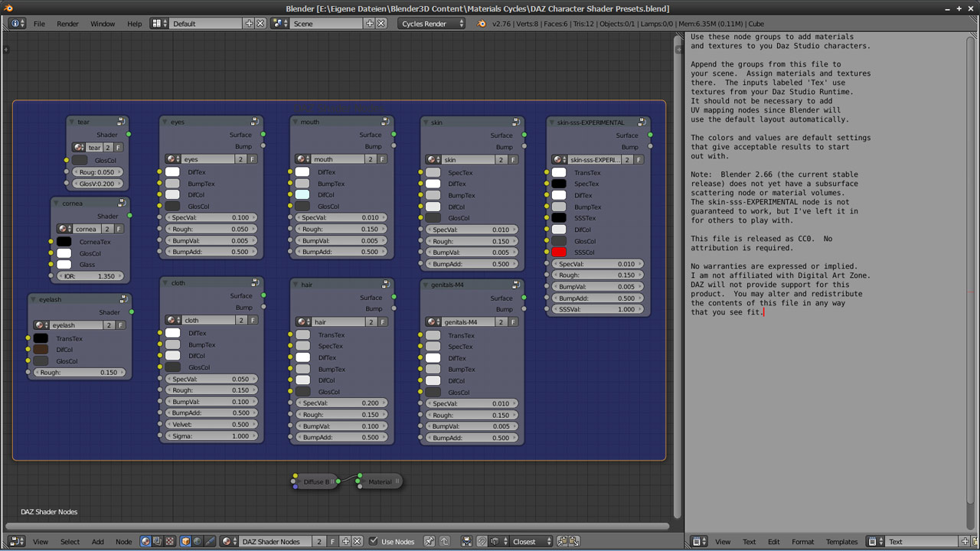Viewport: 980px width, 551px height.
Task: Toggle fake user on DAZ Shader Nodes
Action: pos(332,541)
